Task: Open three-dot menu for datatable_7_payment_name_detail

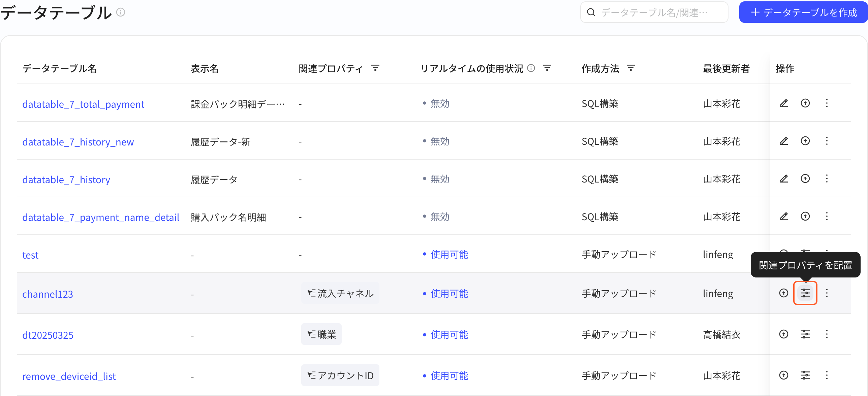Action: pyautogui.click(x=827, y=216)
